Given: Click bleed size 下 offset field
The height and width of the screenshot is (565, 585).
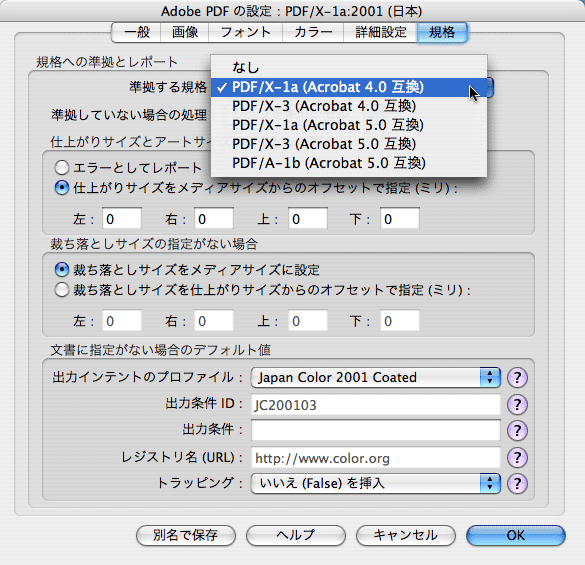Looking at the screenshot, I should (x=400, y=321).
